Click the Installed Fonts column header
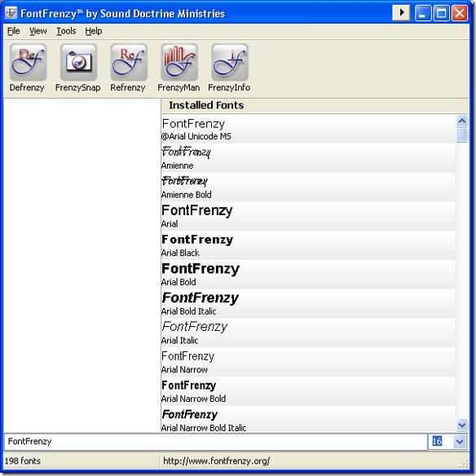This screenshot has width=476, height=476. [x=315, y=105]
